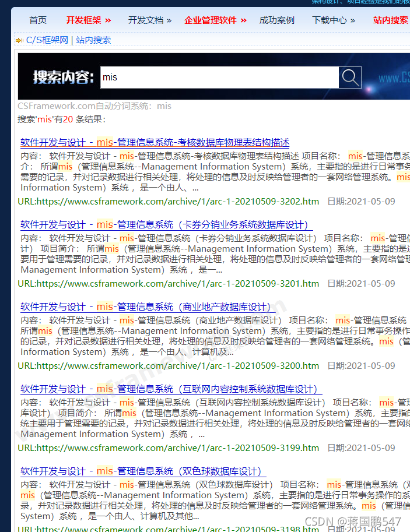Open the 站内搜索 breadcrumb link
This screenshot has height=532, width=410.
tap(93, 40)
